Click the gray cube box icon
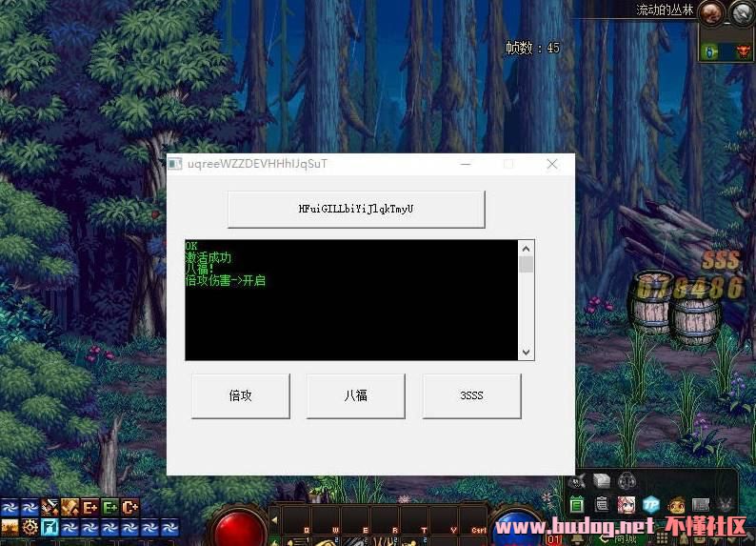This screenshot has width=756, height=546. [602, 481]
